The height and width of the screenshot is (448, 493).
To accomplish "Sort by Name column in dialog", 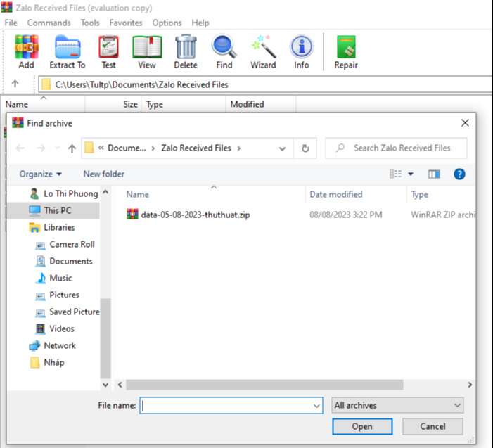I will [x=137, y=194].
